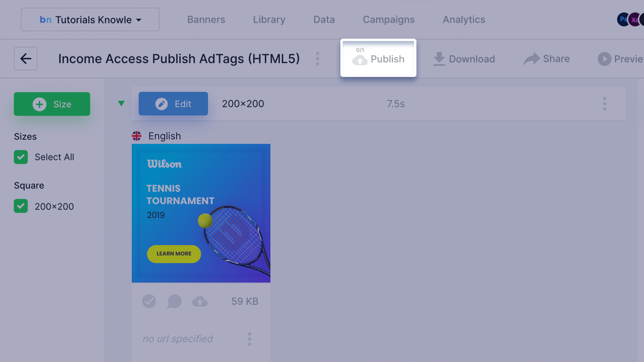
Task: Open the Analytics tab
Action: click(x=464, y=19)
